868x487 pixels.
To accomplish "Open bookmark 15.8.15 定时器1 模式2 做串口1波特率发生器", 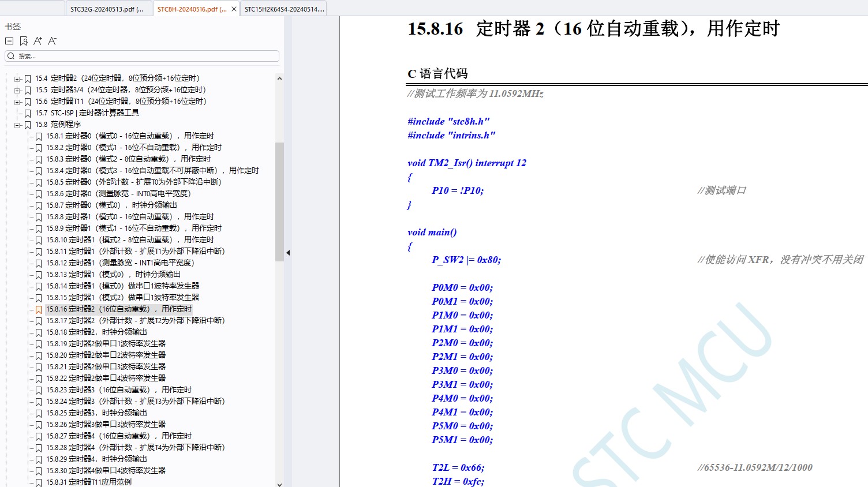I will pyautogui.click(x=122, y=298).
